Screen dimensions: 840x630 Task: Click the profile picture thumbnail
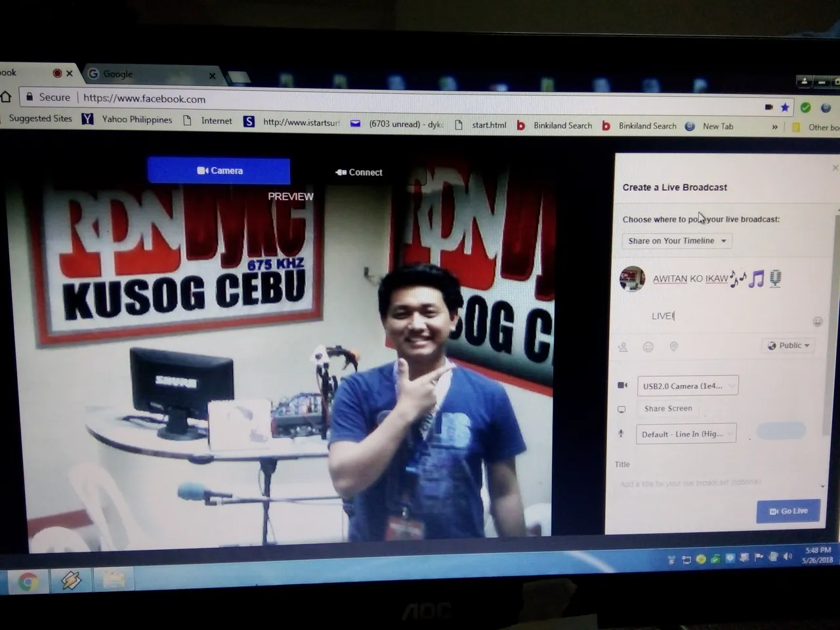(632, 279)
